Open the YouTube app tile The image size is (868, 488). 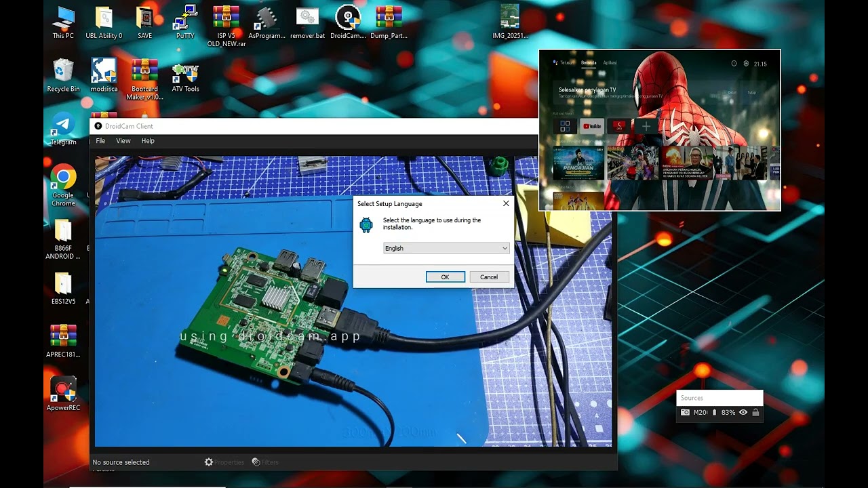592,126
